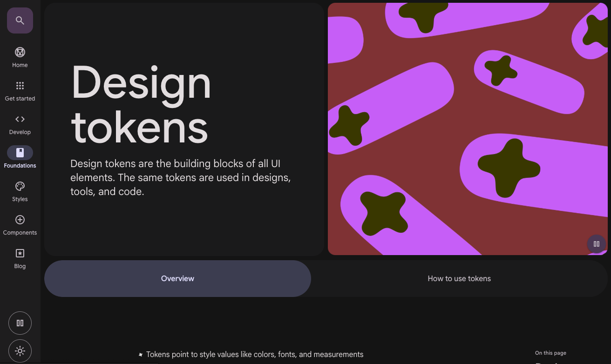Switch to the Overview tab

177,278
